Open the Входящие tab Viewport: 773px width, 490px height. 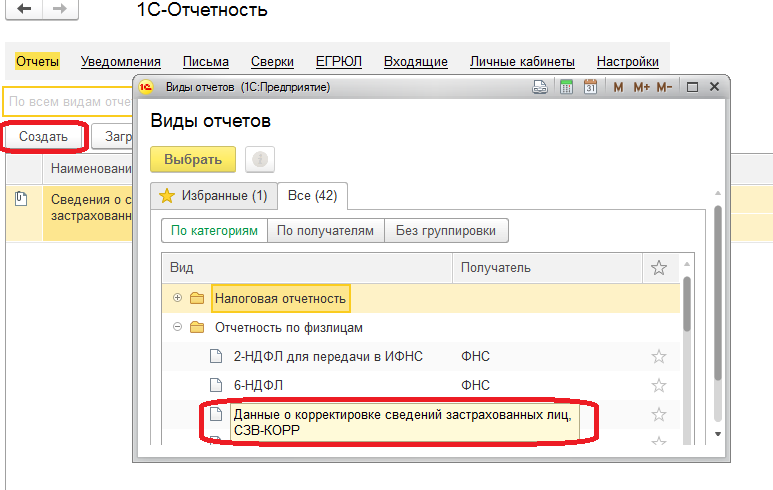click(416, 62)
